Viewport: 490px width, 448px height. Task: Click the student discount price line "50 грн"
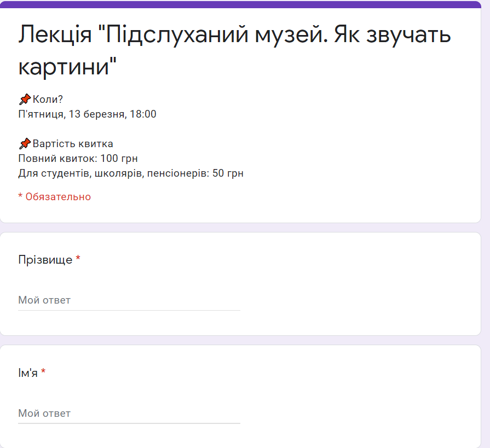click(x=131, y=173)
